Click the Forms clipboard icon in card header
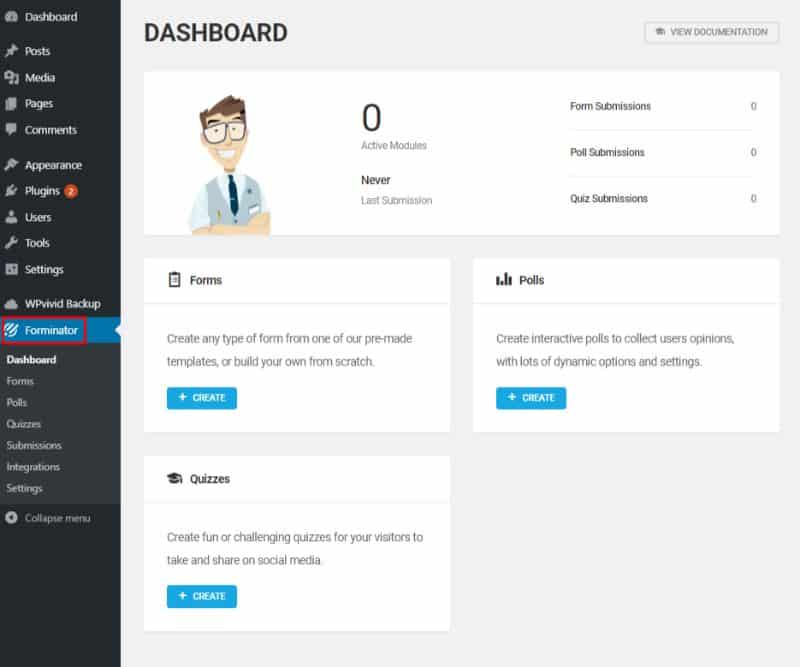Image resolution: width=800 pixels, height=667 pixels. (x=174, y=280)
